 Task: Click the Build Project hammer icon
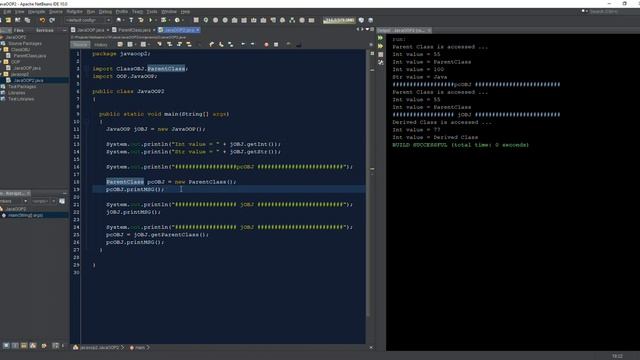[131, 20]
